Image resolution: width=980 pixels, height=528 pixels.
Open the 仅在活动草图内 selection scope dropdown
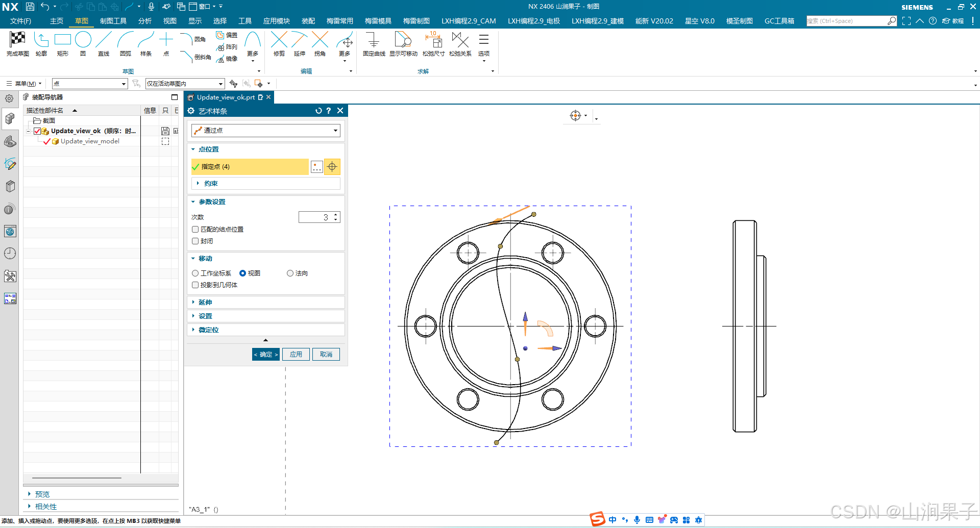pyautogui.click(x=185, y=84)
